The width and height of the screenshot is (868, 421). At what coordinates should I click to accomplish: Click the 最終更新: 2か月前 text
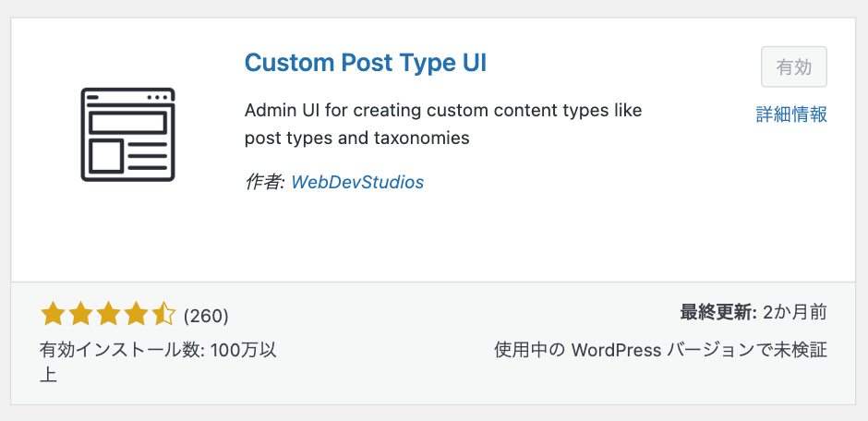coord(753,313)
